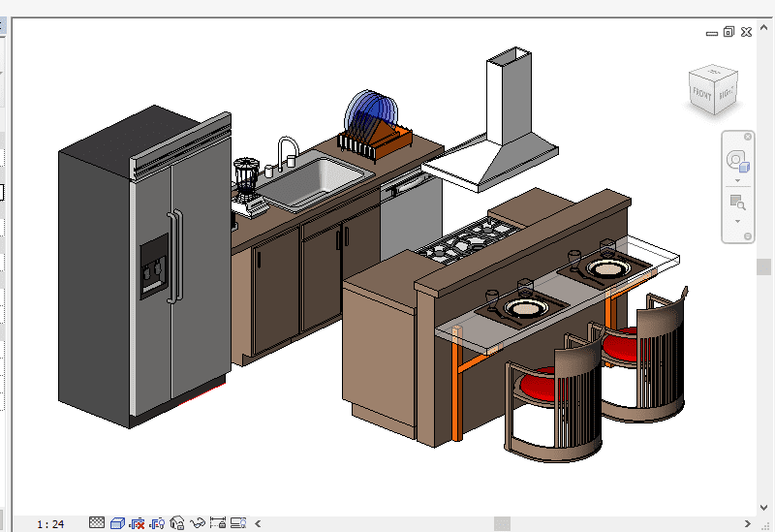Select the Zoom Region tool in navigation bar
This screenshot has height=532, width=775.
click(737, 203)
